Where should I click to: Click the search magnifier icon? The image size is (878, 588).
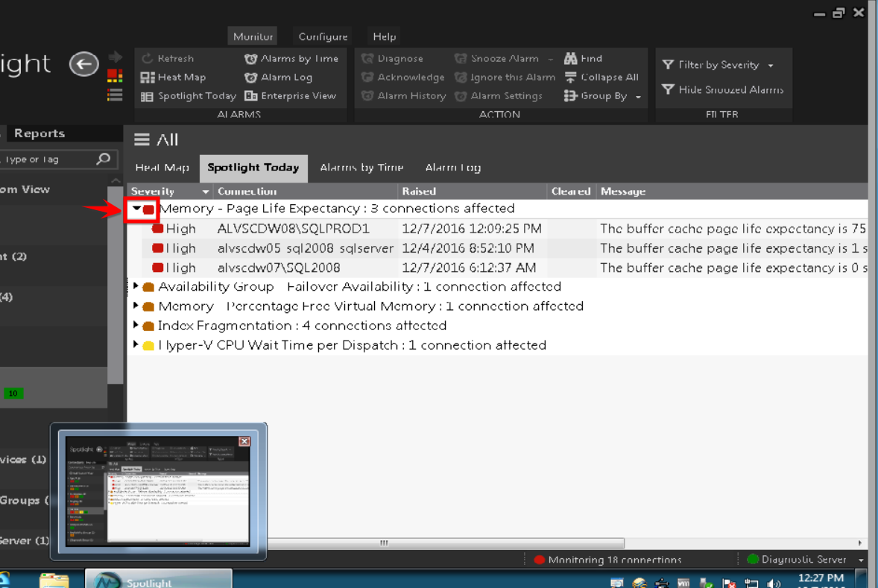(x=103, y=159)
